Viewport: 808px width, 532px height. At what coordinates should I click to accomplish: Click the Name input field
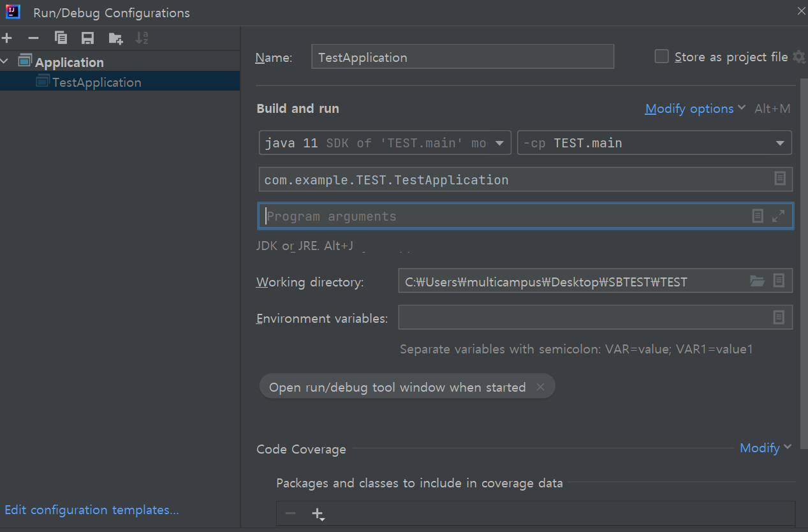click(462, 57)
